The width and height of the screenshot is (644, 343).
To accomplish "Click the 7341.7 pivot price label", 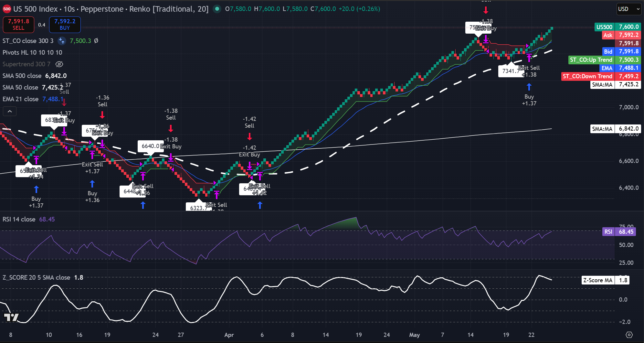I will [x=511, y=71].
